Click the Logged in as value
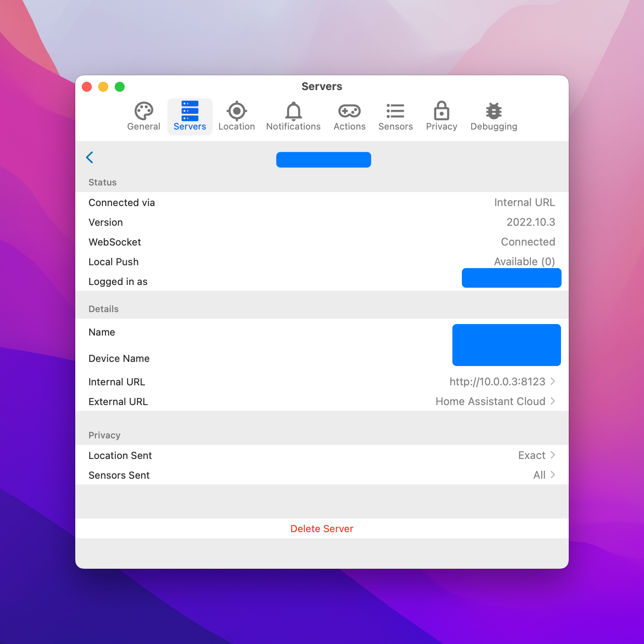Viewport: 644px width, 644px height. point(511,278)
